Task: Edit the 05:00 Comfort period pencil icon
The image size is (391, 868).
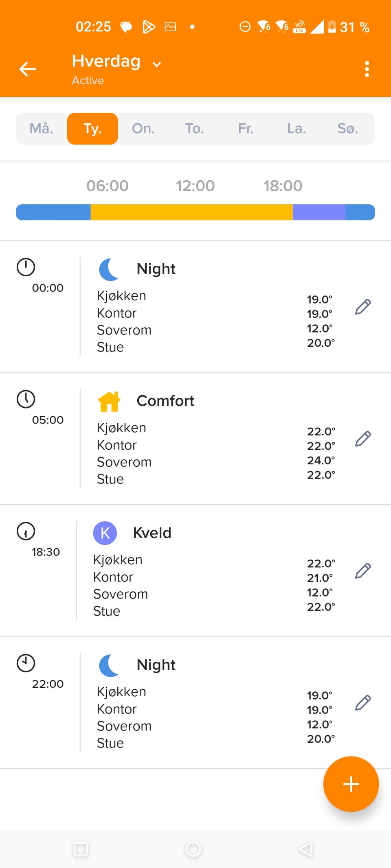Action: pos(363,439)
